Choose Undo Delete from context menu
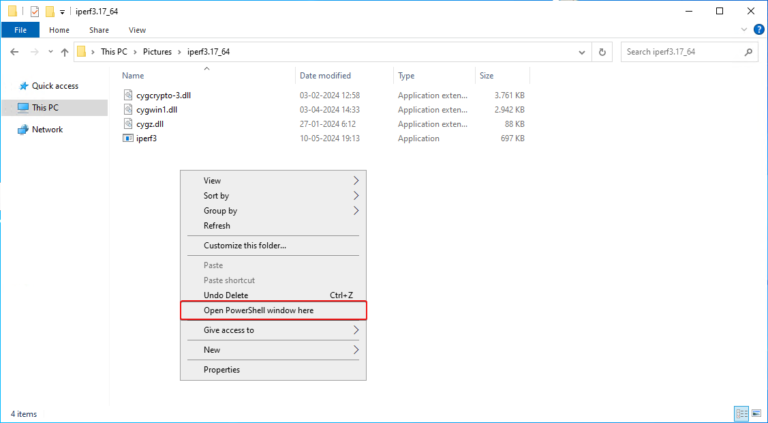Viewport: 768px width, 423px height. click(273, 296)
